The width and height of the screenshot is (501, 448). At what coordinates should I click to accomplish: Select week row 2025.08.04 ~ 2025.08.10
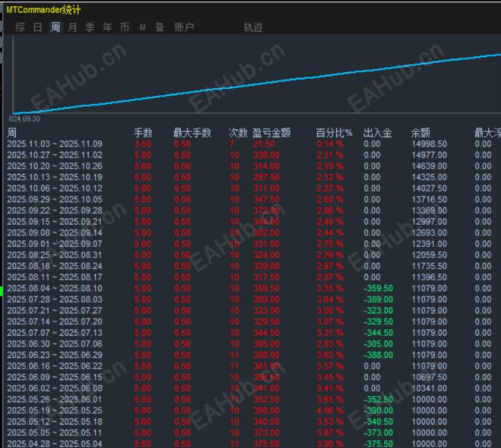[252, 289]
